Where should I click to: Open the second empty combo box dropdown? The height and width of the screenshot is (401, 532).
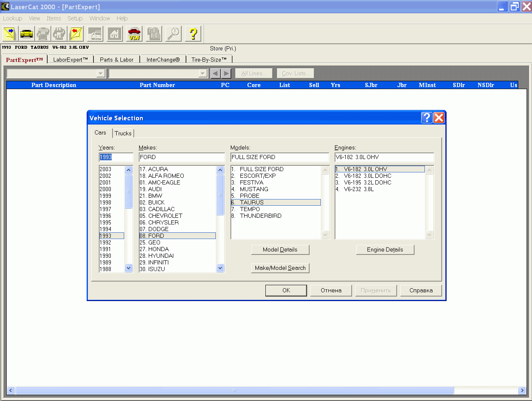tap(203, 74)
